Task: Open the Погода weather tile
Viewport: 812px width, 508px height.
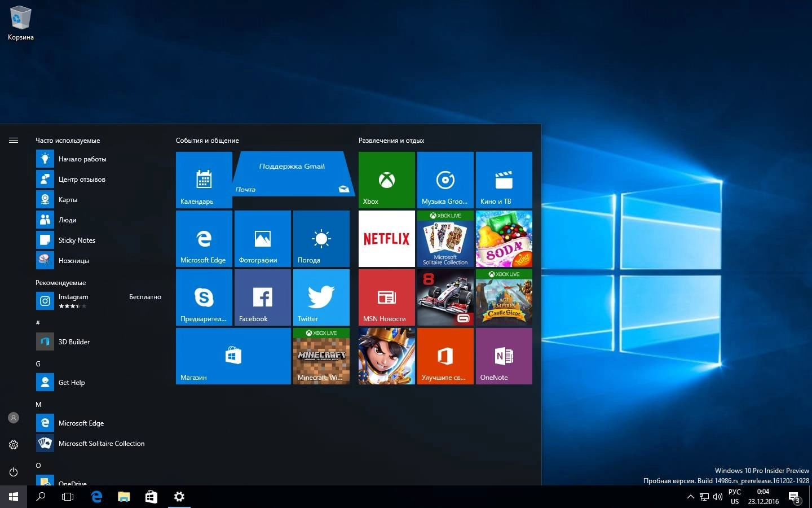Action: pyautogui.click(x=321, y=239)
